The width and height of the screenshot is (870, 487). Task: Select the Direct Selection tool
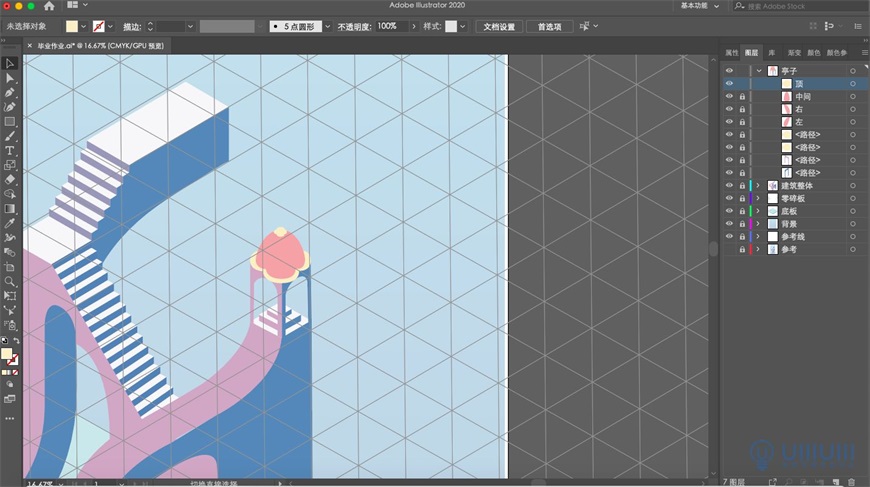coord(9,78)
